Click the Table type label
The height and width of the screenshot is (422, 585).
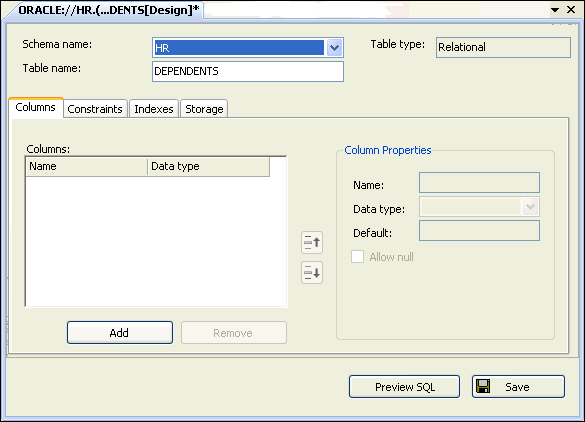tap(398, 44)
